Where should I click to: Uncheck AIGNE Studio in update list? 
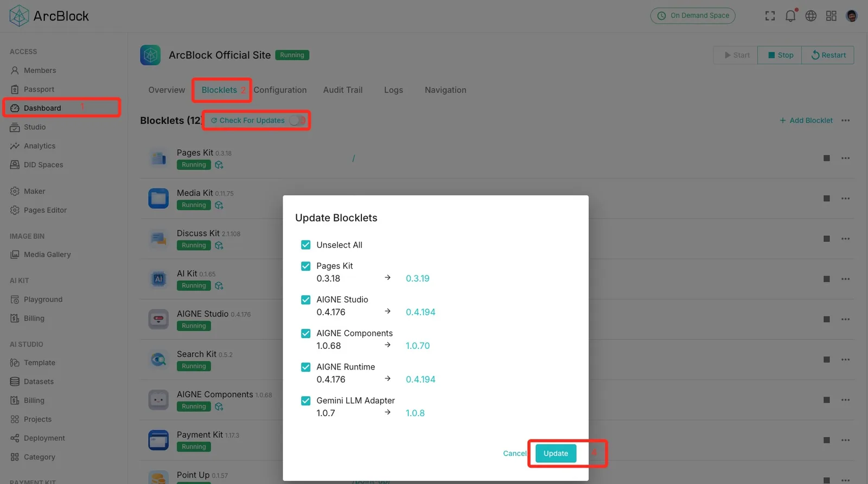click(x=306, y=300)
